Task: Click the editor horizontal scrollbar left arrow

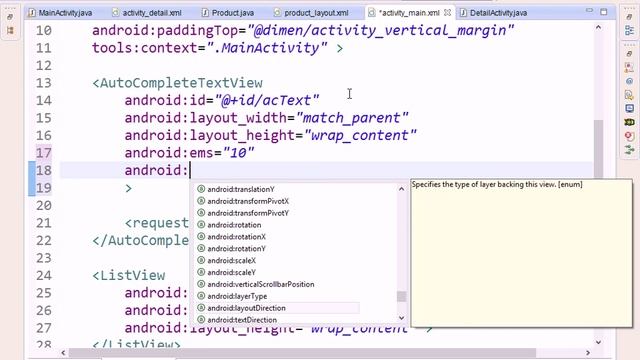Action: point(63,352)
